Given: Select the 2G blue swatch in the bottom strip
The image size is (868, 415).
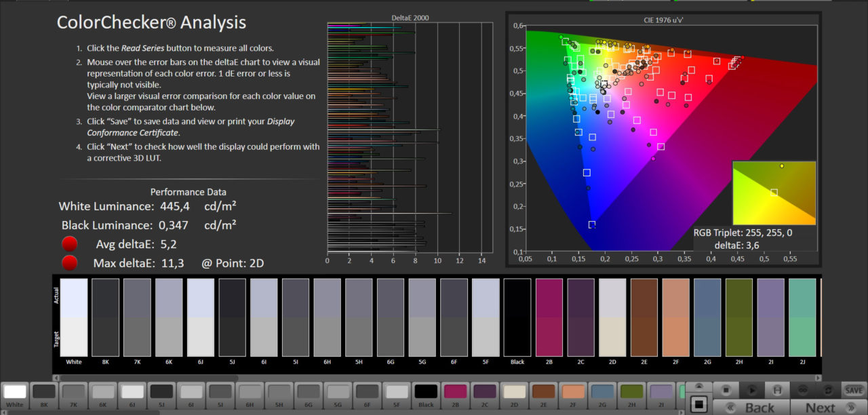Looking at the screenshot, I should (x=602, y=395).
